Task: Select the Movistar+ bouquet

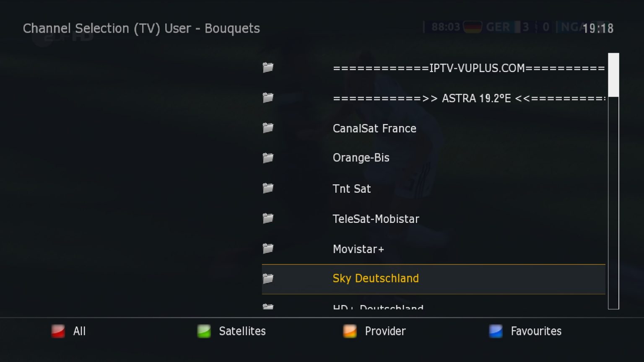Action: point(434,249)
